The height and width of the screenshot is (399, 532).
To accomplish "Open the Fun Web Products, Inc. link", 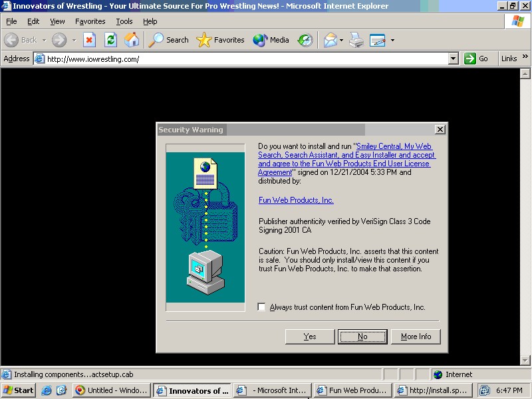I will click(x=296, y=200).
